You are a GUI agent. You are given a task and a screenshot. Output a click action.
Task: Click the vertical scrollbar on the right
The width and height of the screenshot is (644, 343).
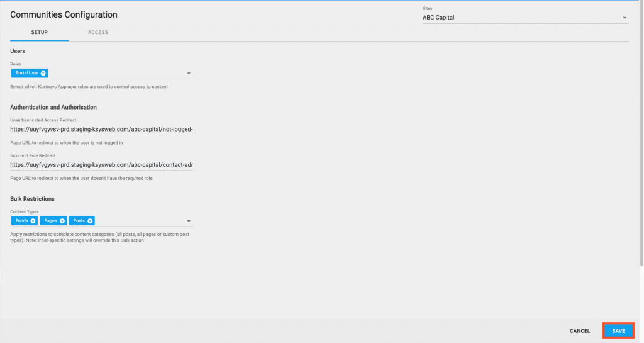[x=641, y=133]
